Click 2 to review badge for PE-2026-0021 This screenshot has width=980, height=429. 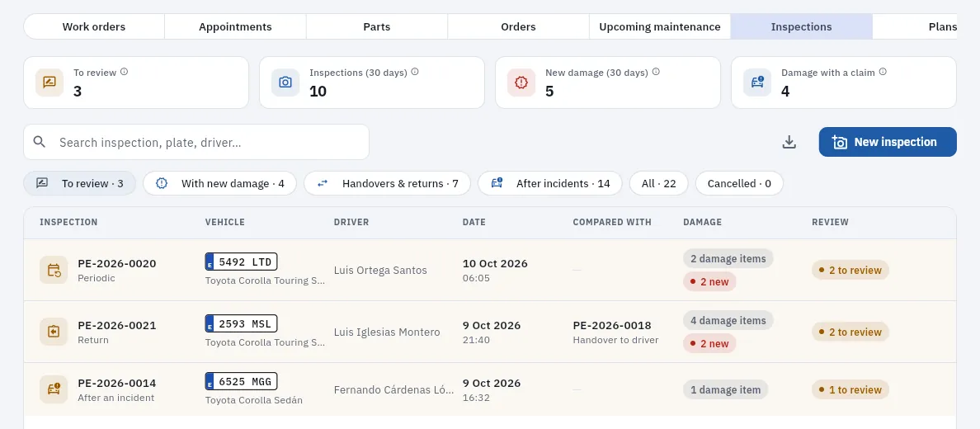click(x=850, y=332)
